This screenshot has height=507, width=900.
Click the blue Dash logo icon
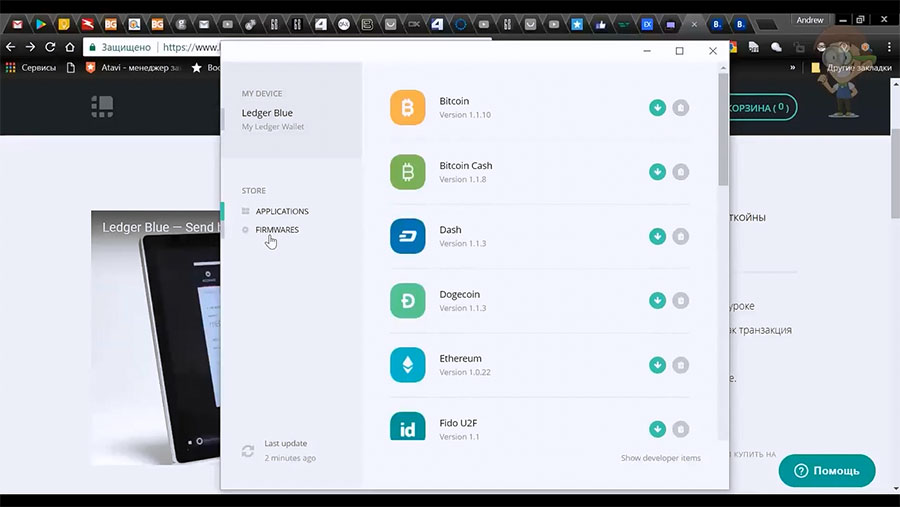(x=408, y=236)
